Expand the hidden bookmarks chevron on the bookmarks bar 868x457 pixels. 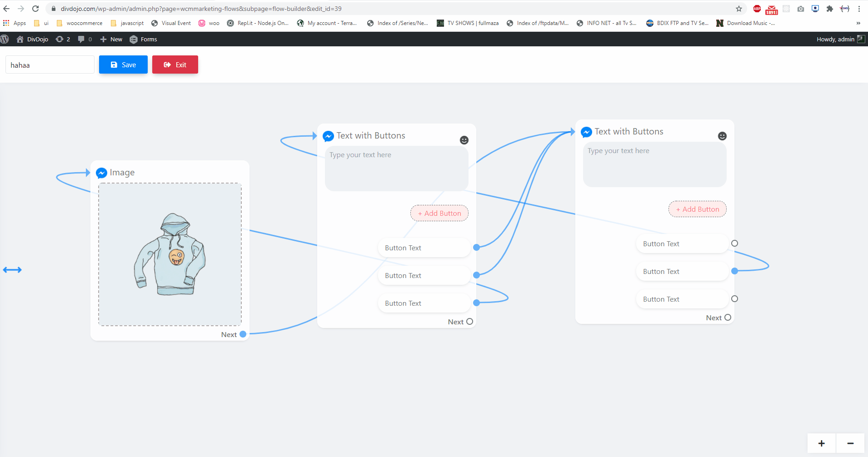tap(858, 23)
